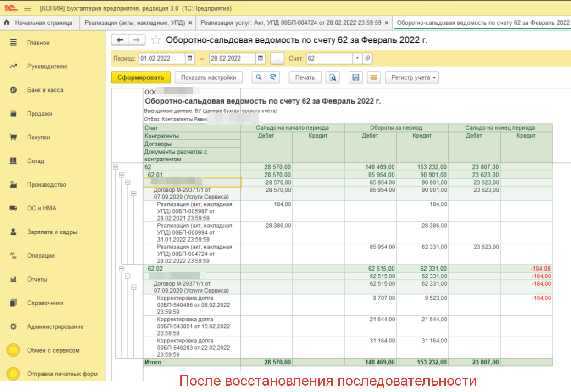Collapse the account 62 top-level group
This screenshot has height=392, width=571.
pyautogui.click(x=116, y=167)
